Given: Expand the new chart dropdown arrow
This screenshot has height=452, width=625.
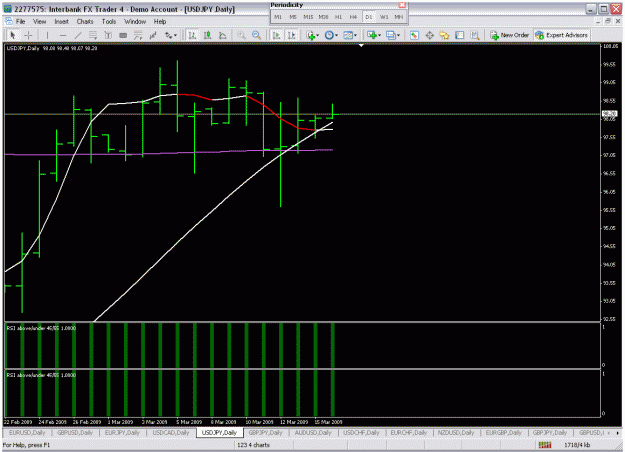Looking at the screenshot, I should pyautogui.click(x=379, y=35).
